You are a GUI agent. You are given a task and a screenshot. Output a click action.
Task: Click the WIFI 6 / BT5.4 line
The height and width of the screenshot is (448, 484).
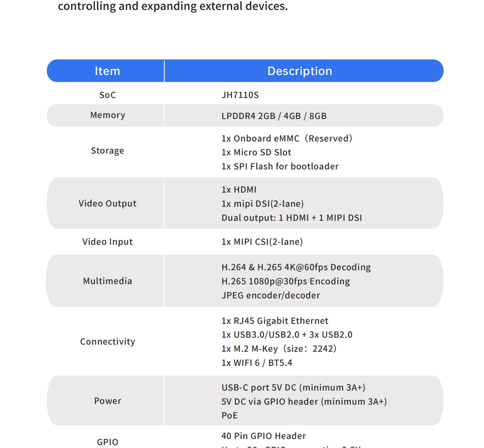coord(257,362)
